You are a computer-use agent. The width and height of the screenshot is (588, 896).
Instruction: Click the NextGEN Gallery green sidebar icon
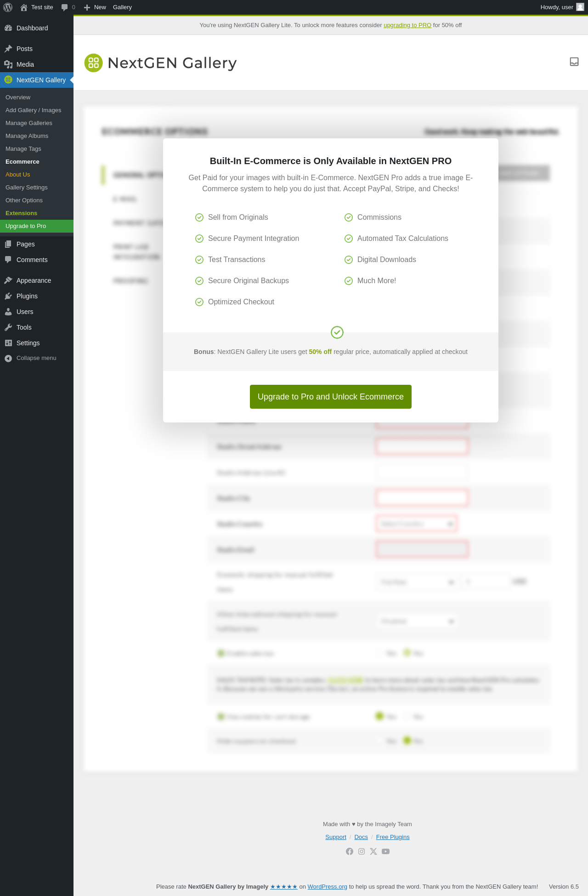point(8,80)
